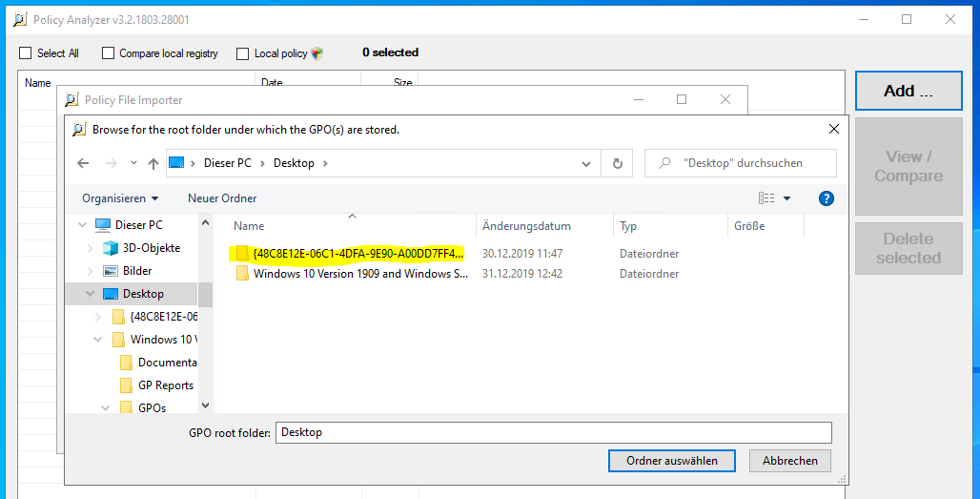Expand the Bilder tree node
Image resolution: width=980 pixels, height=499 pixels.
(x=91, y=271)
